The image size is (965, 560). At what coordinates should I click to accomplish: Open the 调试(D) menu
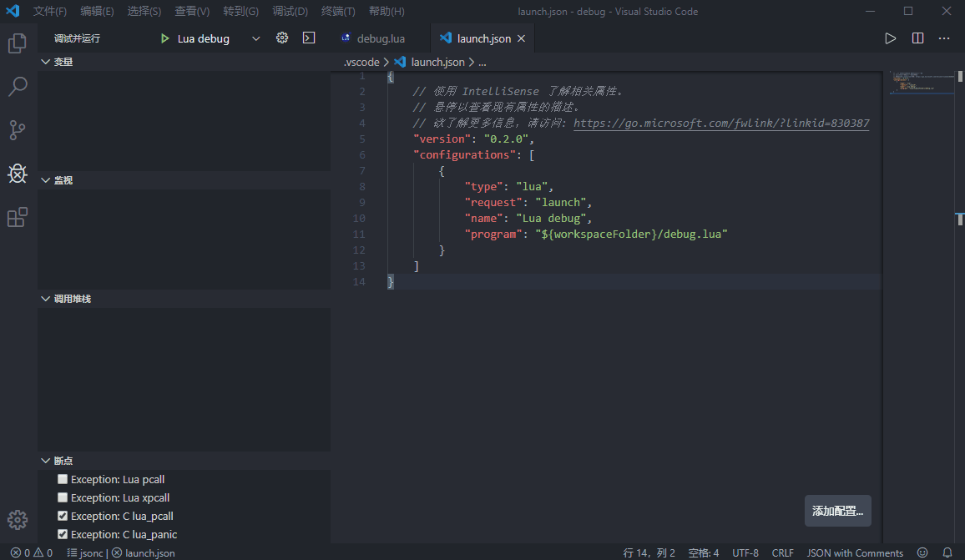[290, 11]
